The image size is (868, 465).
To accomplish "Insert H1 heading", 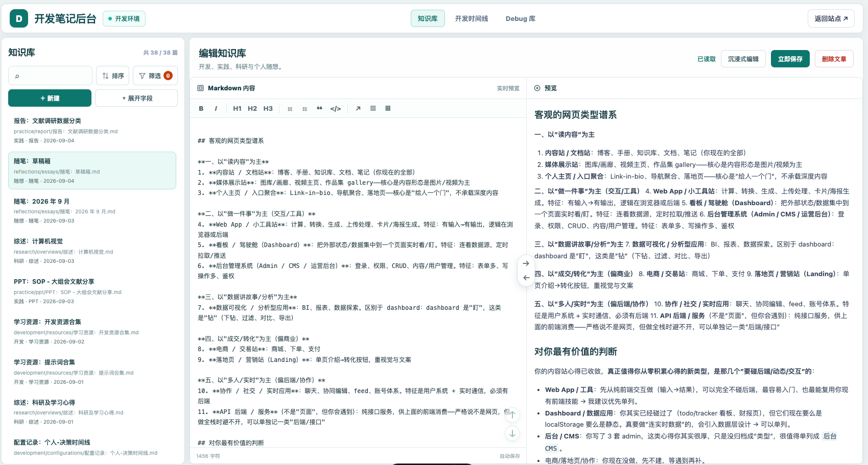I will coord(237,109).
